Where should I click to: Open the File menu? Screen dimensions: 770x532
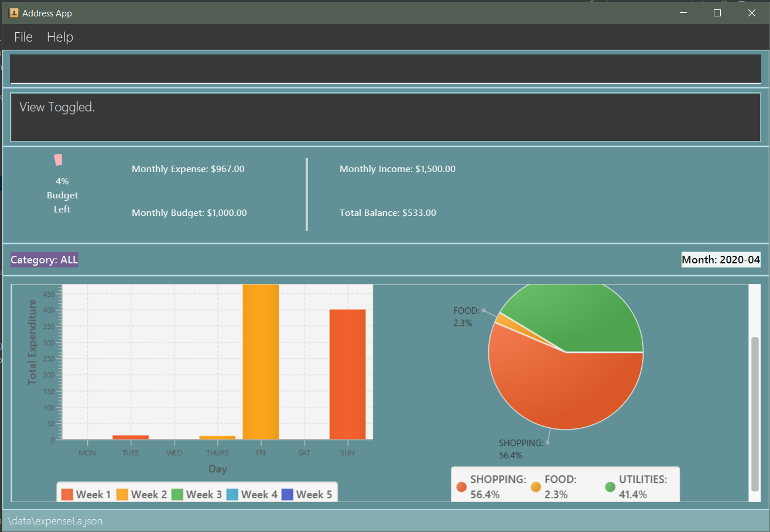pos(23,37)
